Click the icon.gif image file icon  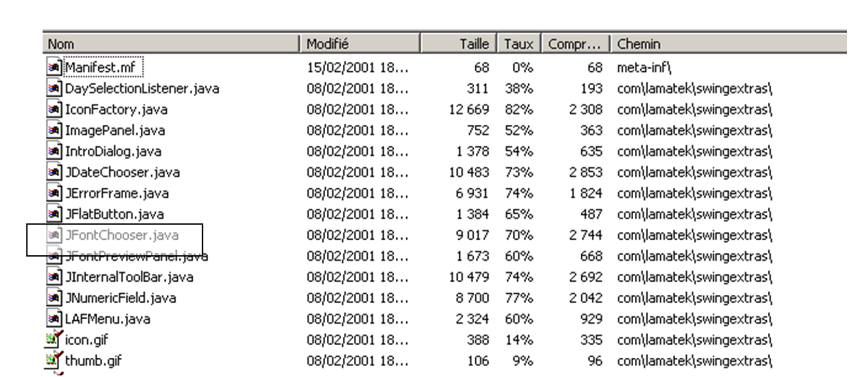click(x=52, y=340)
